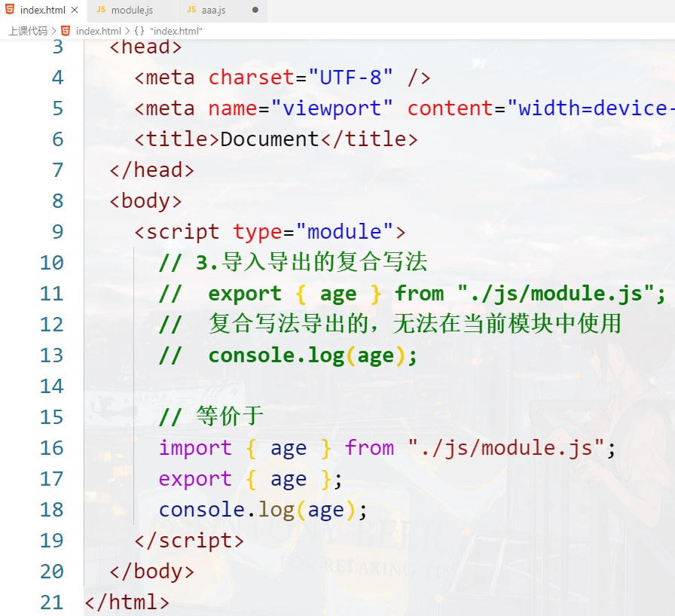Close the index.html tab
Screen dimensions: 675x616
tap(75, 10)
